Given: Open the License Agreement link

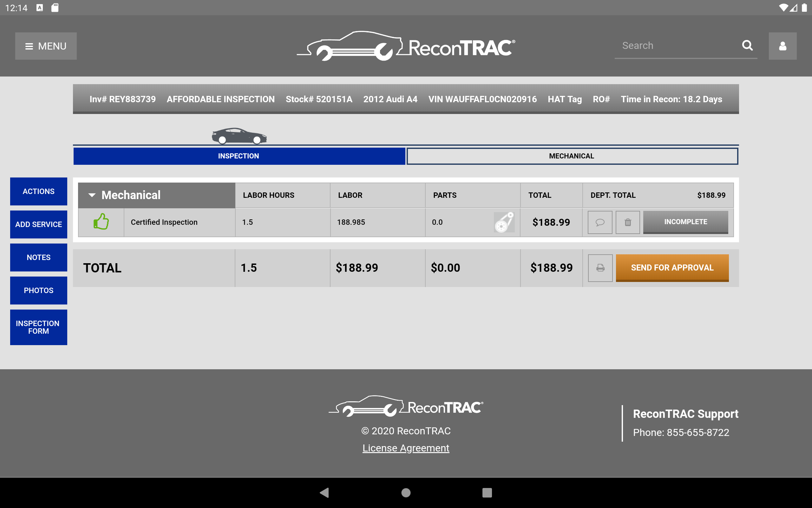Looking at the screenshot, I should [x=406, y=448].
